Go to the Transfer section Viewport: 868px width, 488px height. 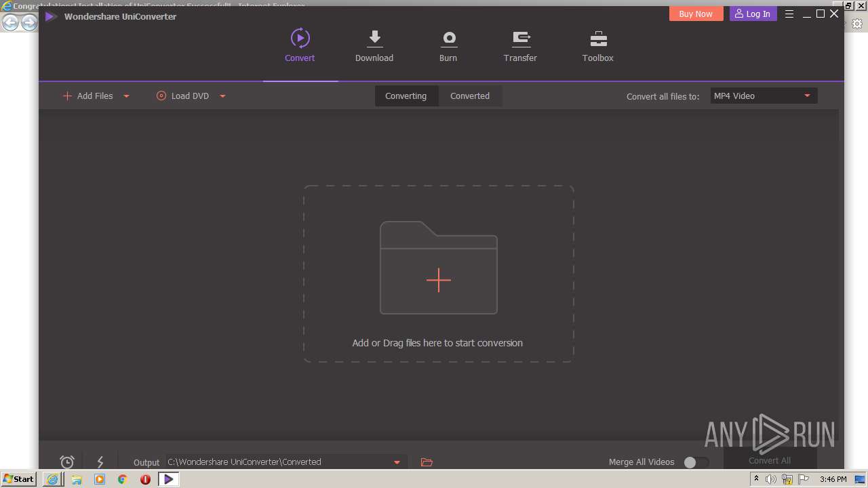click(520, 45)
